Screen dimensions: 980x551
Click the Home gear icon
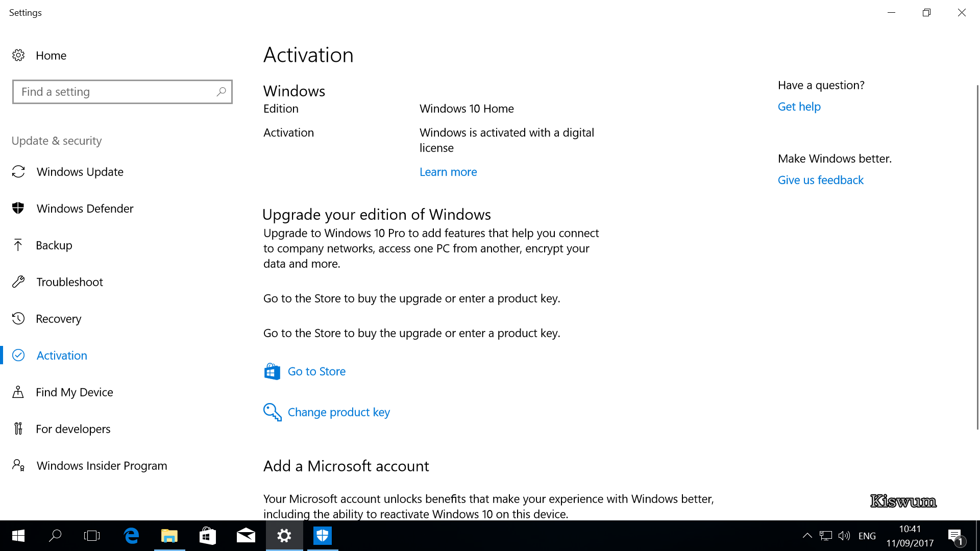pyautogui.click(x=18, y=55)
